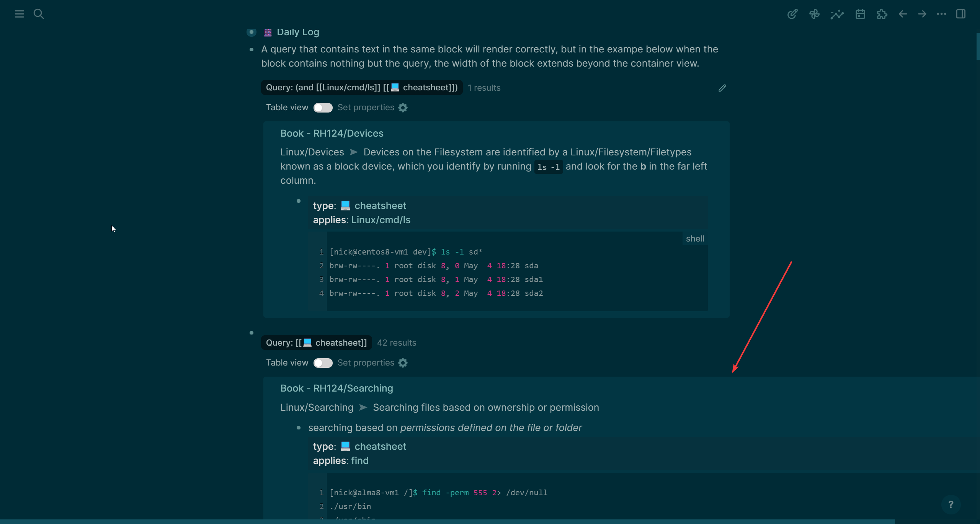Open the plugins puzzle-piece icon
This screenshot has height=524, width=980.
pyautogui.click(x=882, y=14)
